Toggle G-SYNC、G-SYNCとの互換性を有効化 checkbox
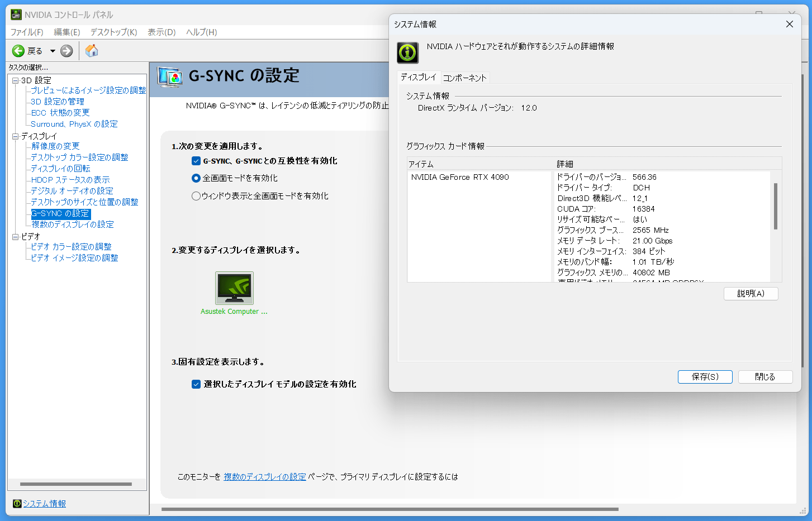 [196, 161]
